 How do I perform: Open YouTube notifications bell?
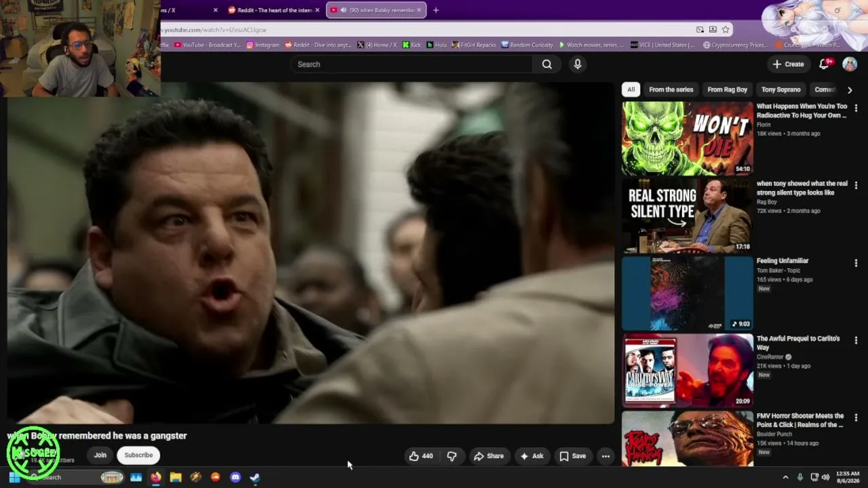click(x=825, y=64)
